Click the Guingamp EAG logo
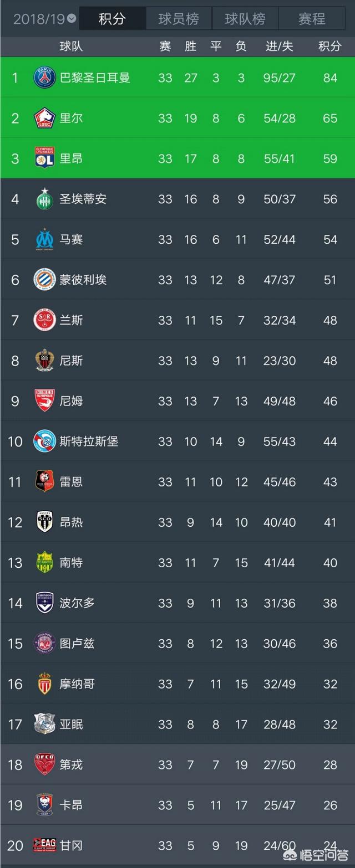 click(44, 845)
